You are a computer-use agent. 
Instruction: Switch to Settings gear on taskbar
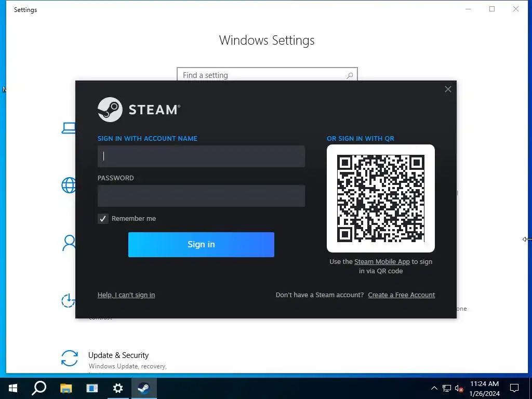click(x=118, y=388)
